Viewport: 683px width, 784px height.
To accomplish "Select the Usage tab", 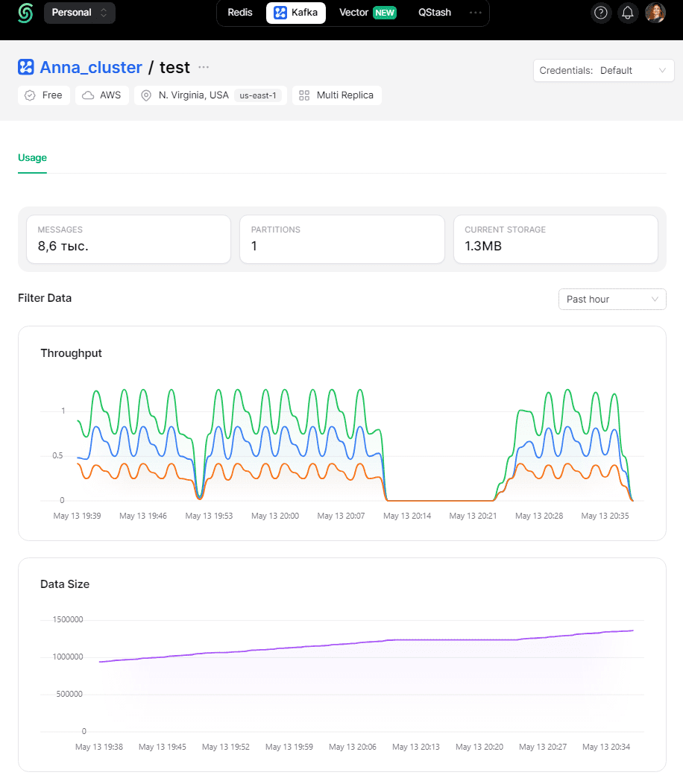I will (x=32, y=158).
